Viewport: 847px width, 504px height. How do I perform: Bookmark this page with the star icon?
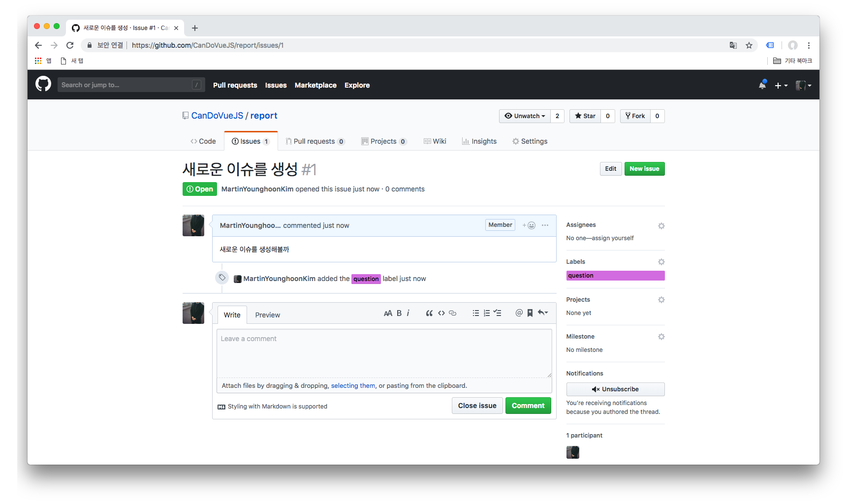click(x=749, y=45)
